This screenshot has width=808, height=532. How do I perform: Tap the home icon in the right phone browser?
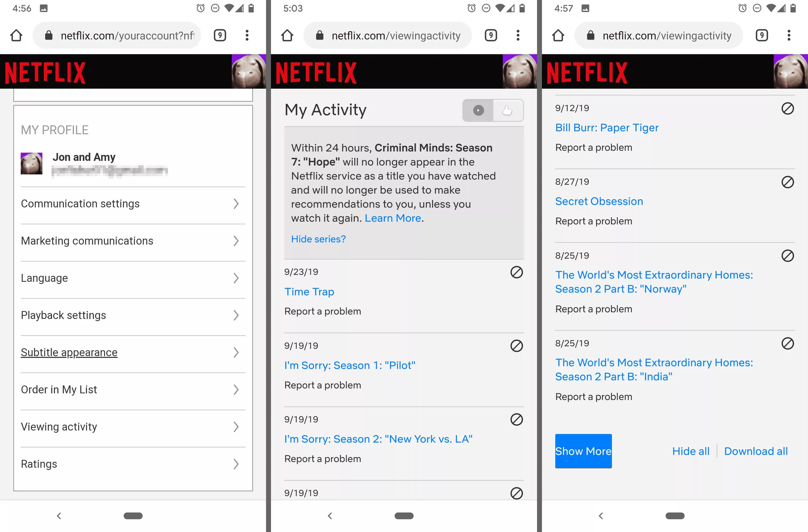point(558,35)
